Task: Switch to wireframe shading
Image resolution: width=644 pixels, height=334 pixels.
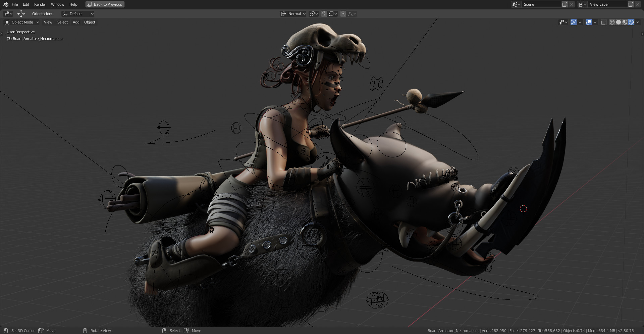Action: point(612,22)
